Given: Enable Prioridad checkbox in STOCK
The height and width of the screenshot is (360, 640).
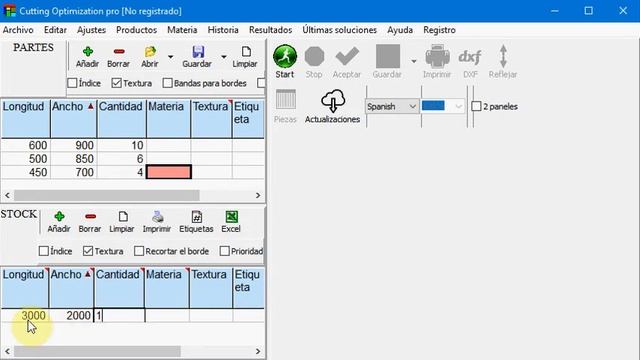Looking at the screenshot, I should (x=224, y=251).
